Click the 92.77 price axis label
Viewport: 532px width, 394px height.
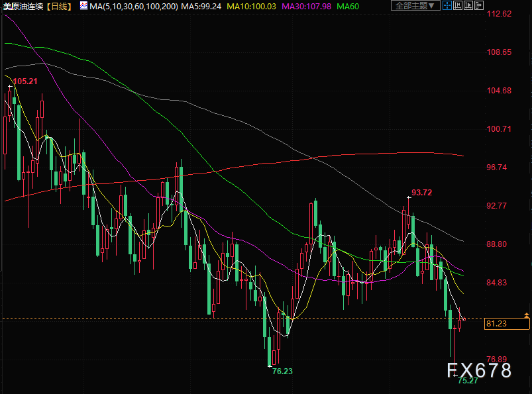coord(497,206)
